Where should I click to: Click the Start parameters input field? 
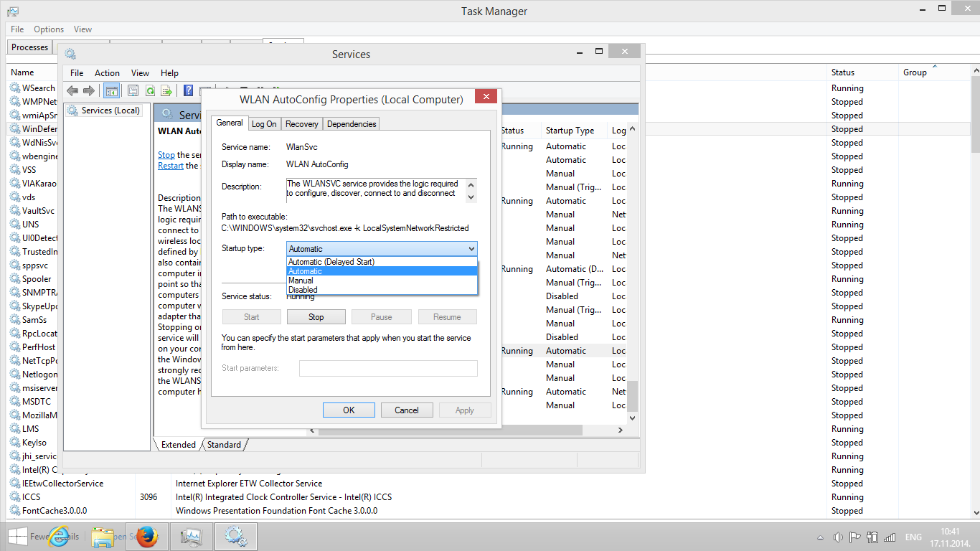click(x=388, y=368)
